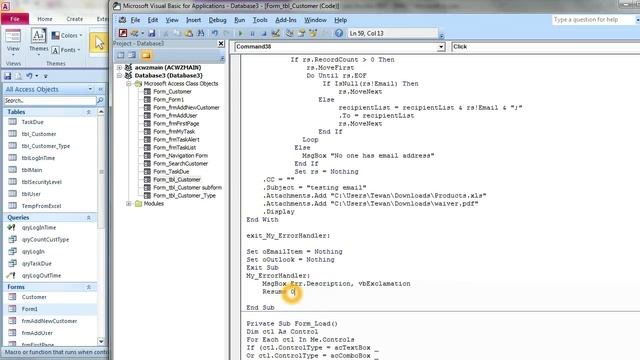Image resolution: width=640 pixels, height=360 pixels.
Task: Click the magnifier icon beside Search box
Action: [x=100, y=100]
